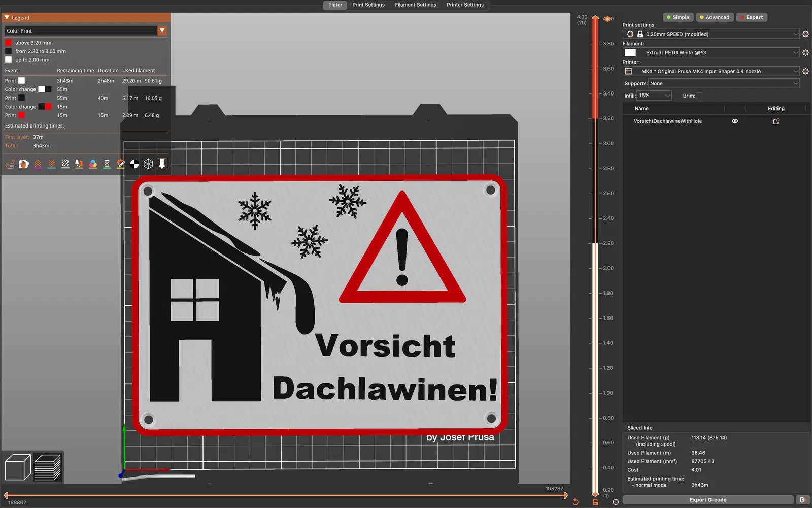Viewport: 812px width, 508px height.
Task: Click the 'Estimated printing times:' label
Action: coord(35,126)
